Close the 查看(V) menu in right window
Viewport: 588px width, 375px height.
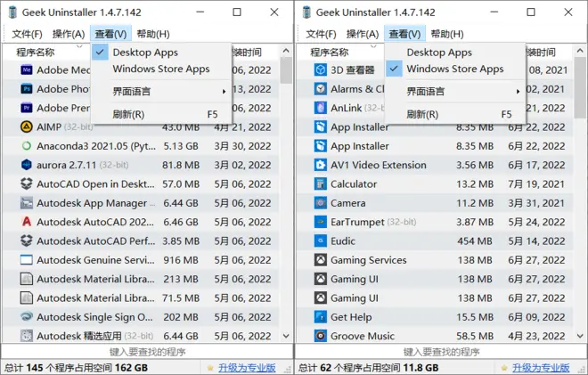coord(404,34)
